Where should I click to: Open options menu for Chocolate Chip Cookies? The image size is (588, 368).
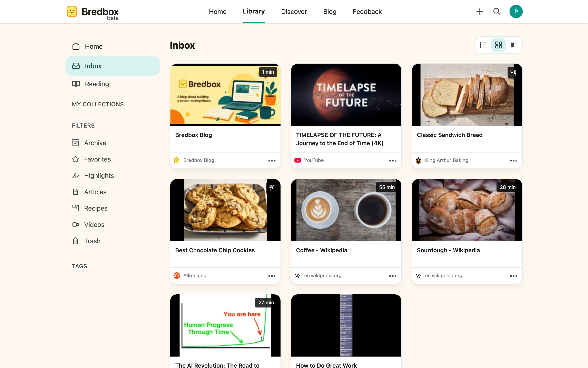pos(272,276)
